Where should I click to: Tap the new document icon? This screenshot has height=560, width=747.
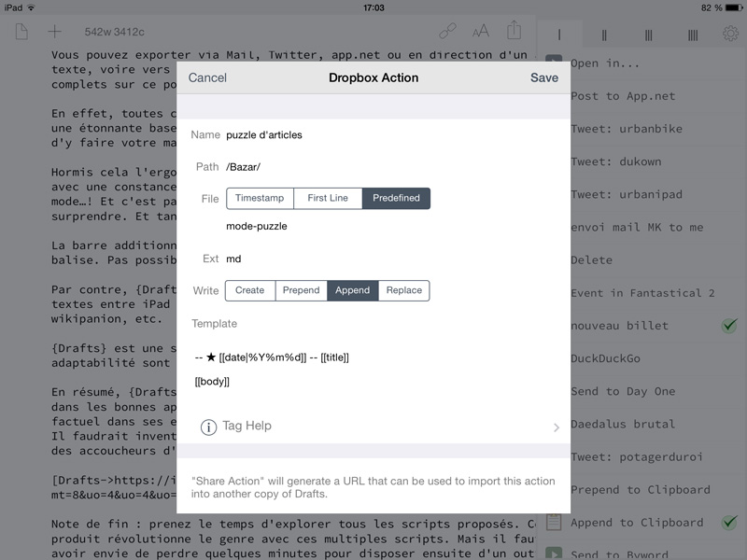21,32
